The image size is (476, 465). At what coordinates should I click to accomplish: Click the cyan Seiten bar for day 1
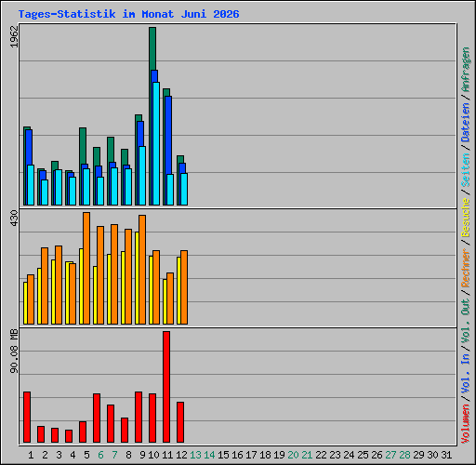click(31, 185)
